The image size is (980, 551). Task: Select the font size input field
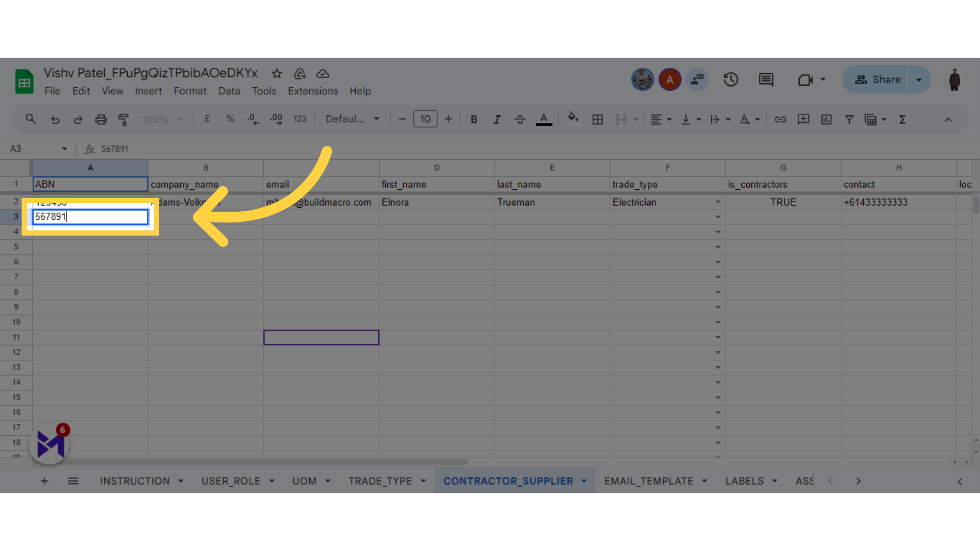425,119
